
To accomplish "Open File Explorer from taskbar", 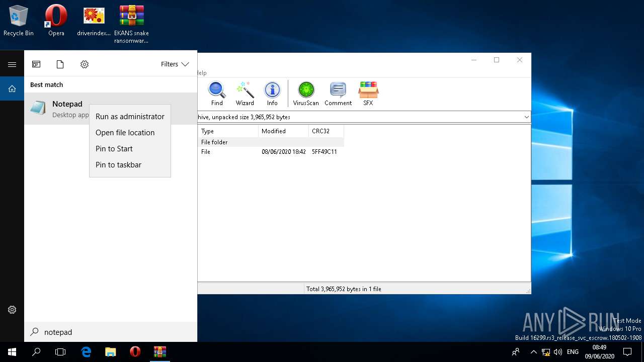I will (111, 352).
